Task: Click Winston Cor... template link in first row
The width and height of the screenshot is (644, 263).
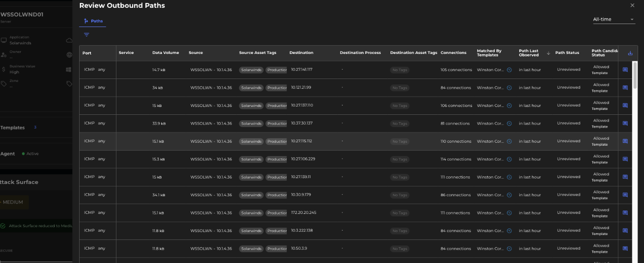Action: click(490, 70)
